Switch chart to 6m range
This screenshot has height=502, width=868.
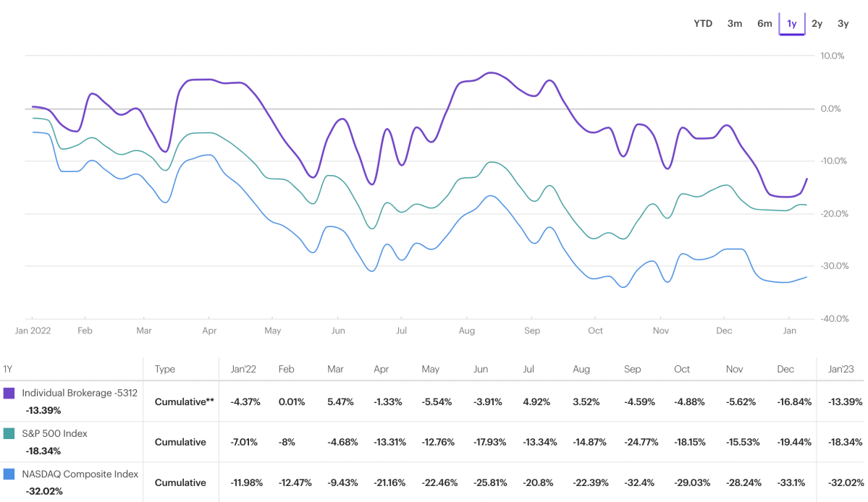[764, 23]
